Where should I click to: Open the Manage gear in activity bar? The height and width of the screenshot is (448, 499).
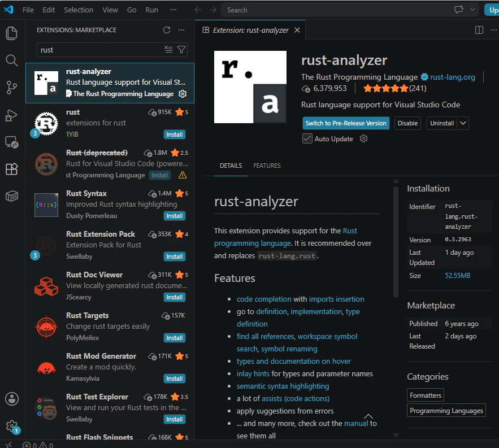pos(12,426)
